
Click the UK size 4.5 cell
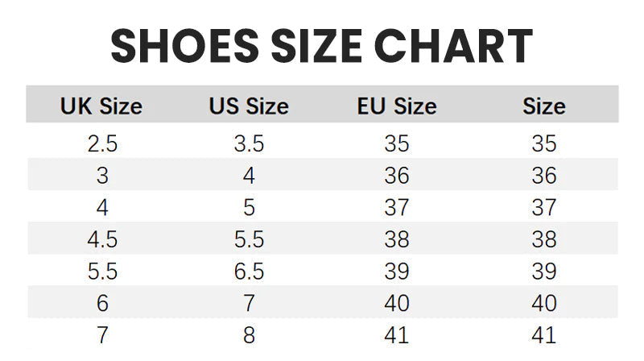point(102,239)
